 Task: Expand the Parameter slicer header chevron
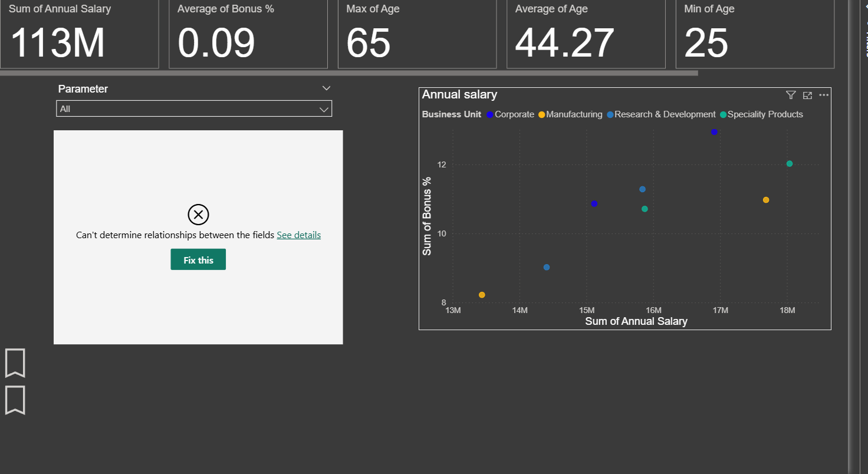[327, 88]
